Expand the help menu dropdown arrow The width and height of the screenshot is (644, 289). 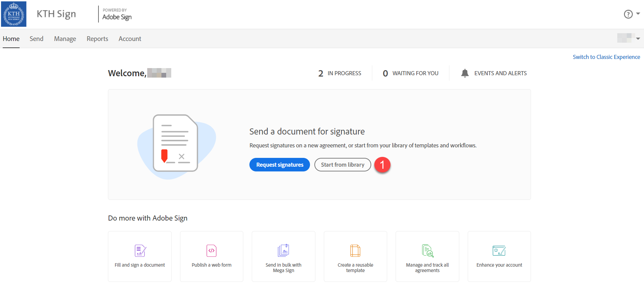click(x=638, y=14)
